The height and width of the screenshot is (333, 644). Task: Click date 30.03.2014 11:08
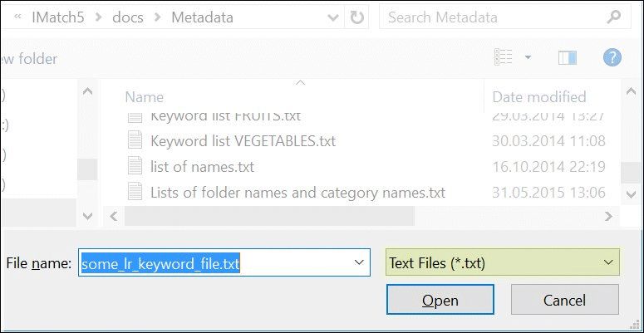(548, 141)
